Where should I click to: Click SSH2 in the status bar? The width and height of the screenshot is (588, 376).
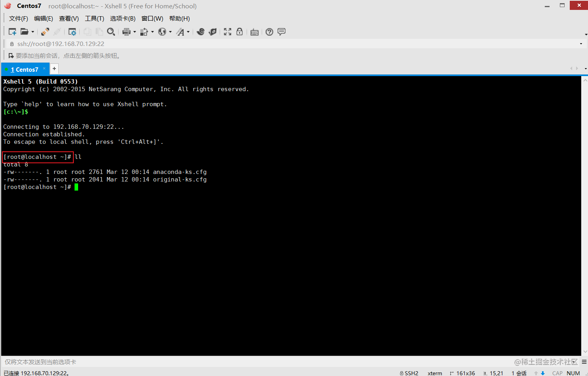pyautogui.click(x=412, y=373)
